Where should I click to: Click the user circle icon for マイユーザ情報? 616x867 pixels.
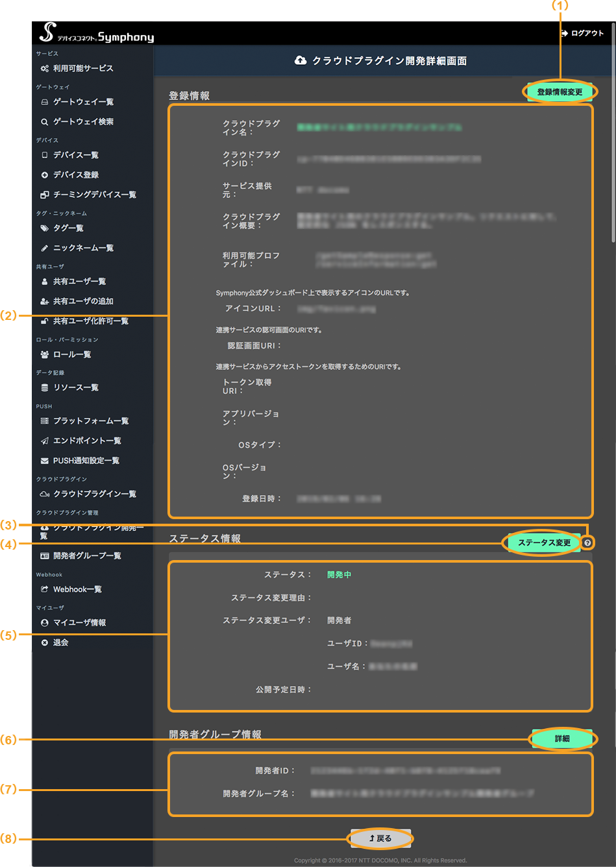click(44, 622)
